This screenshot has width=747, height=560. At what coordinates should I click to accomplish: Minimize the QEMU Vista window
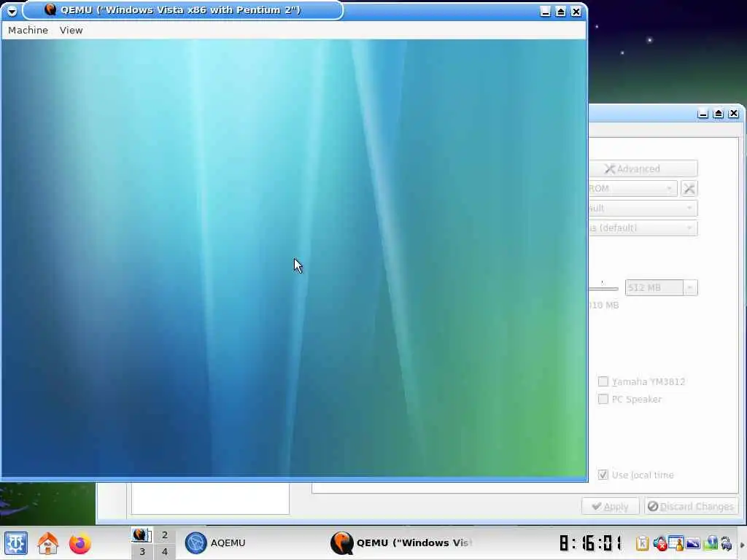(x=546, y=12)
